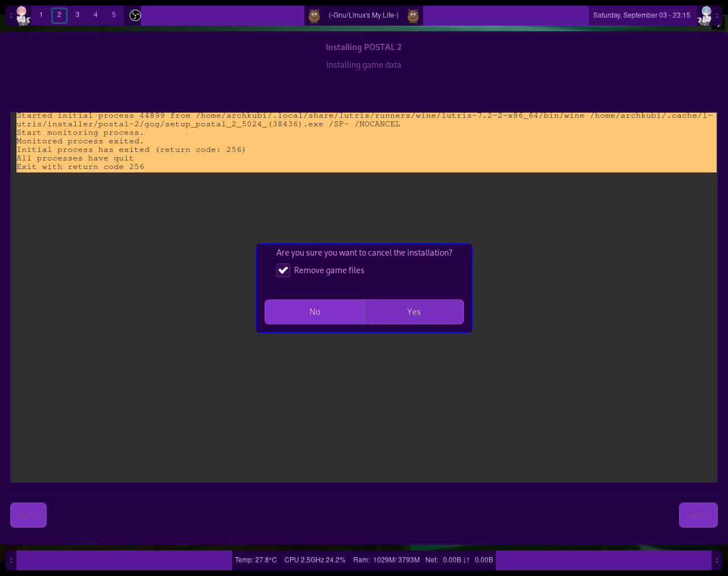Open OBS Studio from the top bar

pyautogui.click(x=135, y=15)
